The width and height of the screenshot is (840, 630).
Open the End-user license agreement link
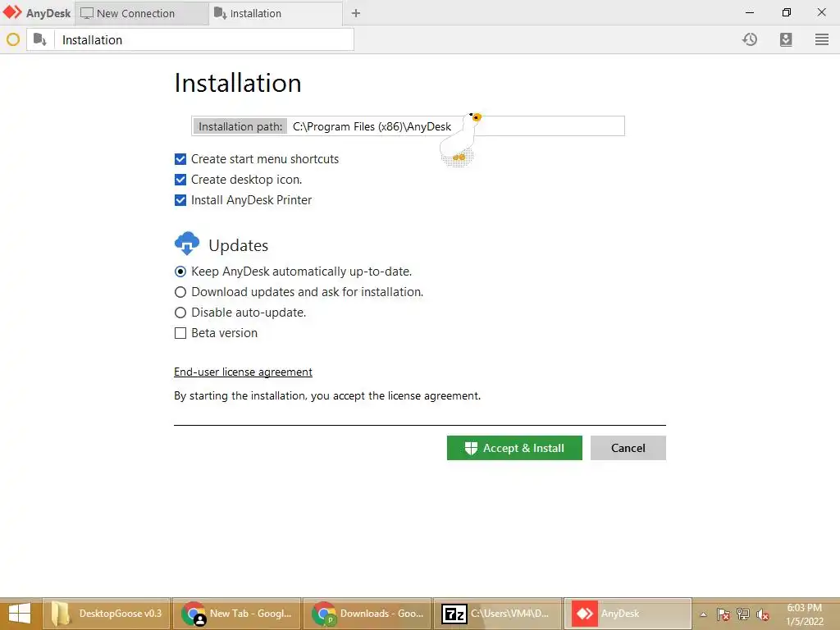tap(243, 372)
